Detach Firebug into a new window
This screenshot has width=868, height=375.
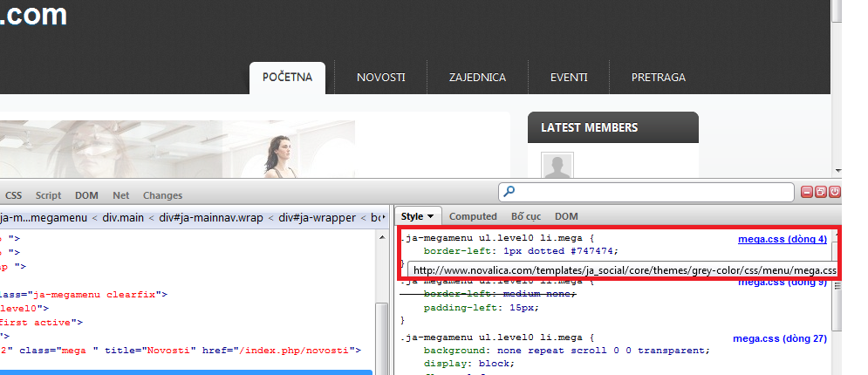[820, 192]
